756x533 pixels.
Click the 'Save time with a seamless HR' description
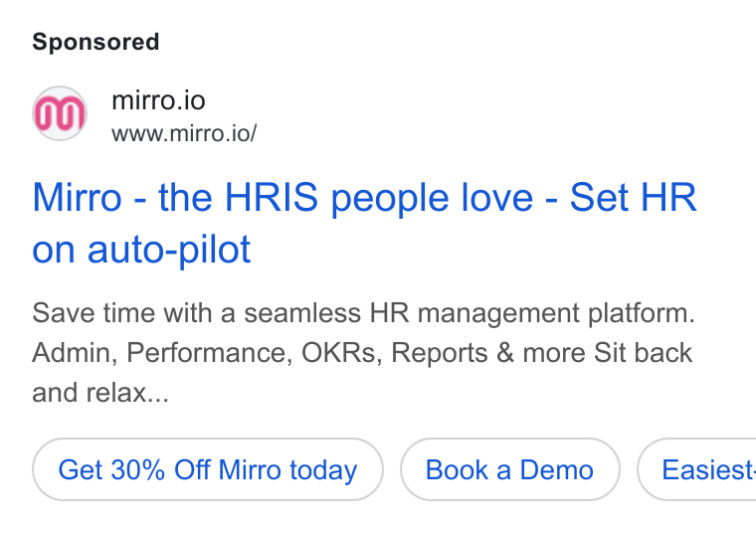coord(363,352)
